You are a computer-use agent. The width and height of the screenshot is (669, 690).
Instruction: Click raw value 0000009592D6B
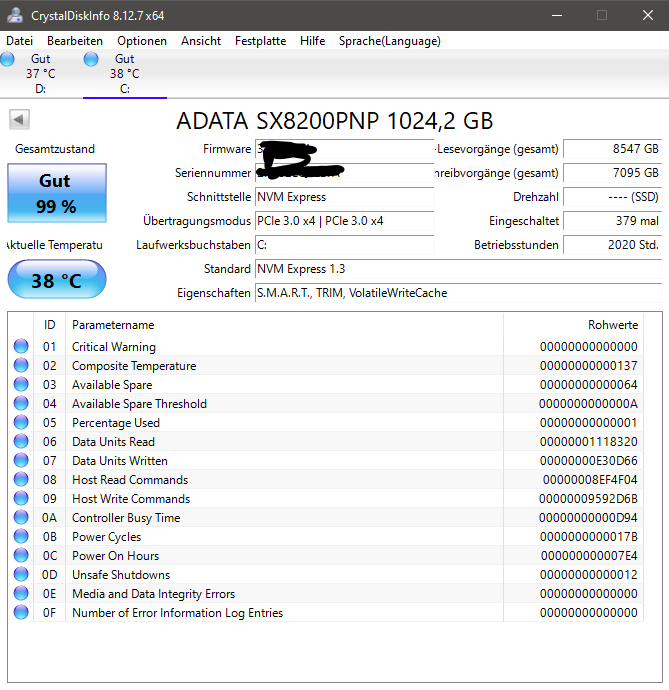[x=588, y=499]
